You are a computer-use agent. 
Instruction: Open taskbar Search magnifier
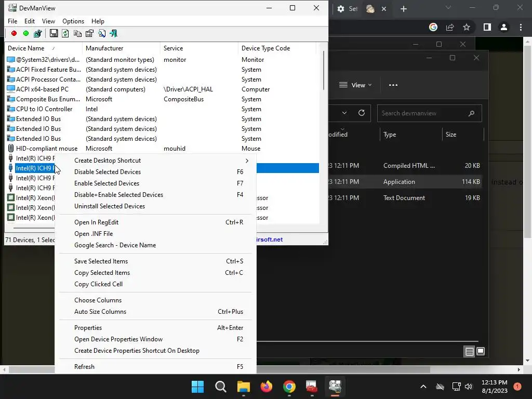click(x=220, y=387)
